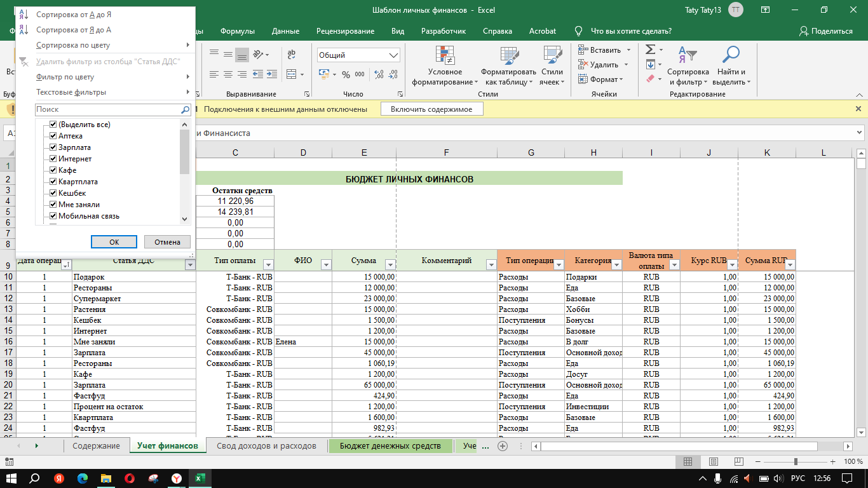Uncheck the Мобильная связь filter checkbox
Image resolution: width=868 pixels, height=488 pixels.
pyautogui.click(x=53, y=216)
